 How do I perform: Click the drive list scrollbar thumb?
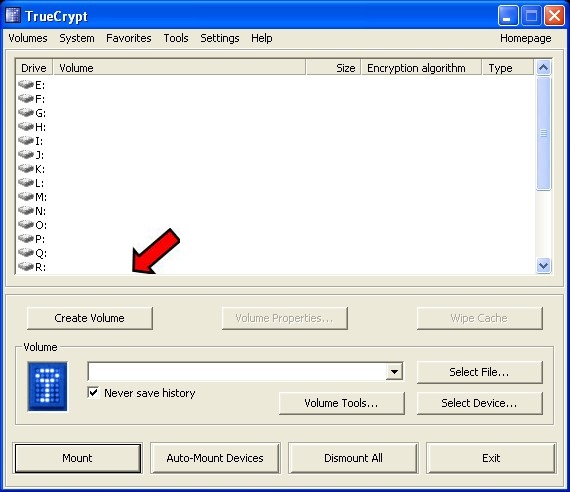(x=543, y=133)
